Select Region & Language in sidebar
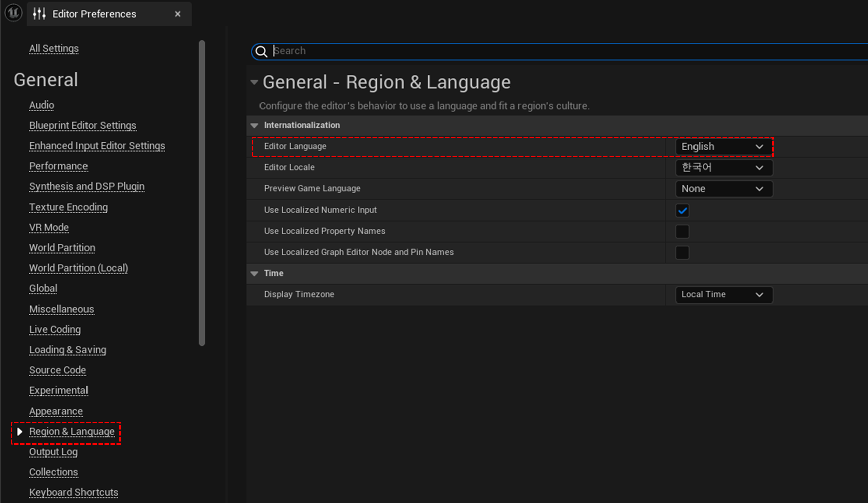The width and height of the screenshot is (868, 503). click(71, 432)
